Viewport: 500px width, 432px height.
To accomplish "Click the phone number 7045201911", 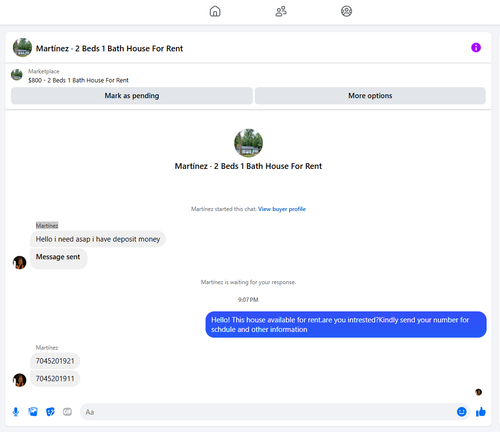I will coord(55,379).
